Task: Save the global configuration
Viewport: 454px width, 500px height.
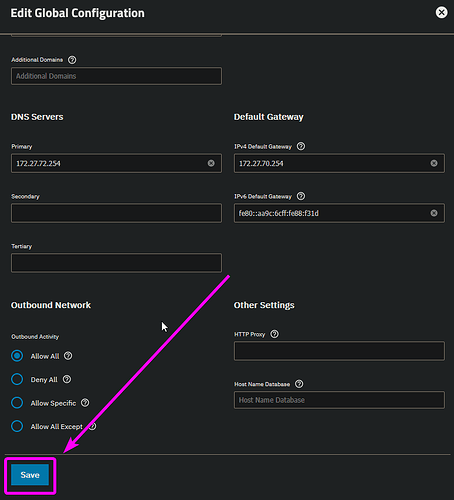Action: pos(30,475)
